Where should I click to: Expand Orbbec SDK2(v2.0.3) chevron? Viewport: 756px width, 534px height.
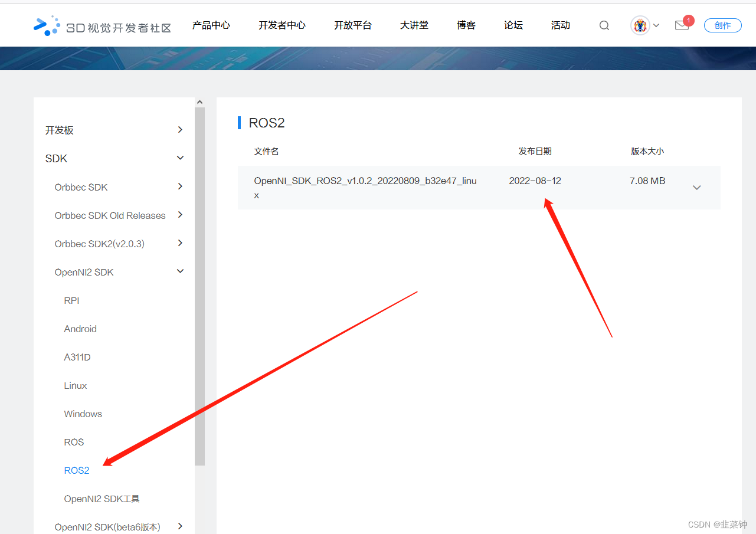click(x=181, y=243)
